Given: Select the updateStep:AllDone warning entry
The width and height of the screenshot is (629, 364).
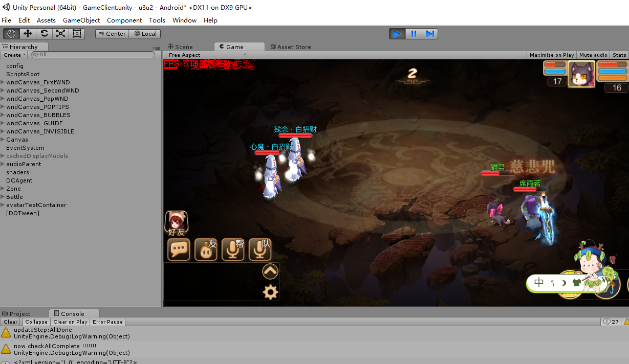Looking at the screenshot, I should point(314,333).
